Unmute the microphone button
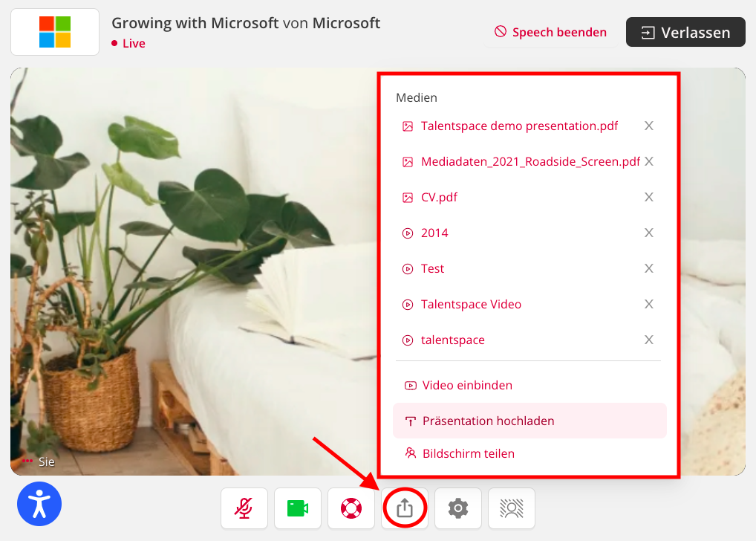Viewport: 756px width, 541px height. (x=244, y=508)
